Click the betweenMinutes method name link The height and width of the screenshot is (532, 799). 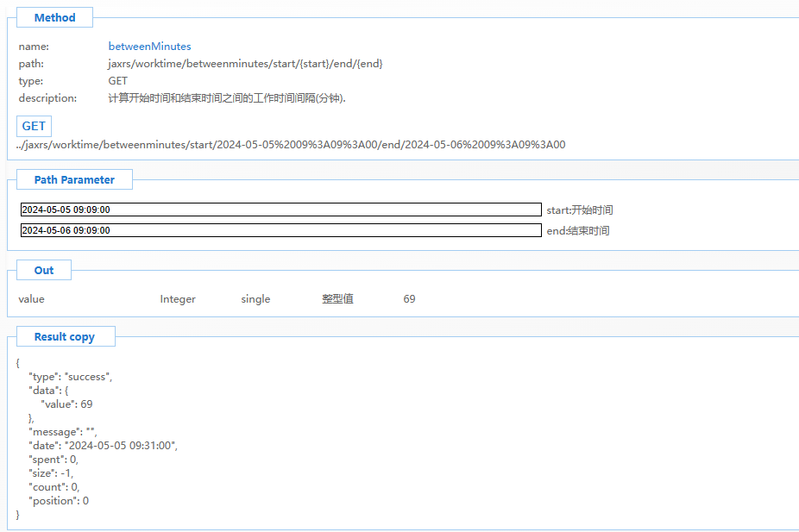click(149, 46)
